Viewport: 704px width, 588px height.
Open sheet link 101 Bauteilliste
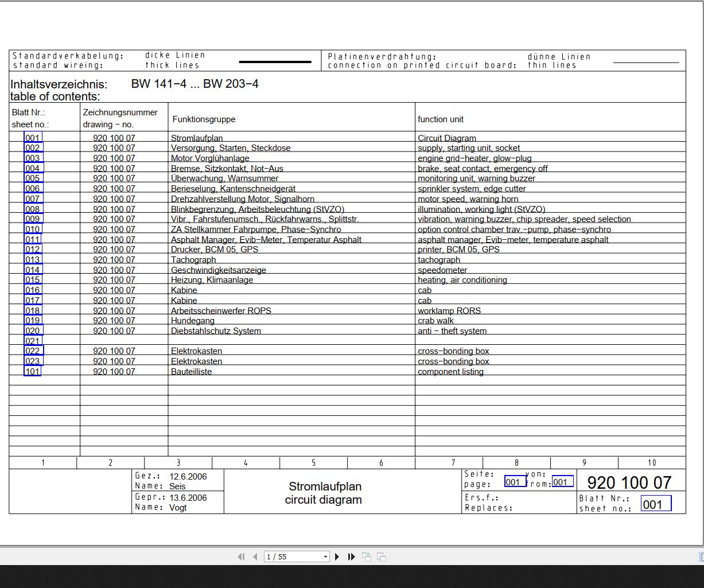(33, 371)
